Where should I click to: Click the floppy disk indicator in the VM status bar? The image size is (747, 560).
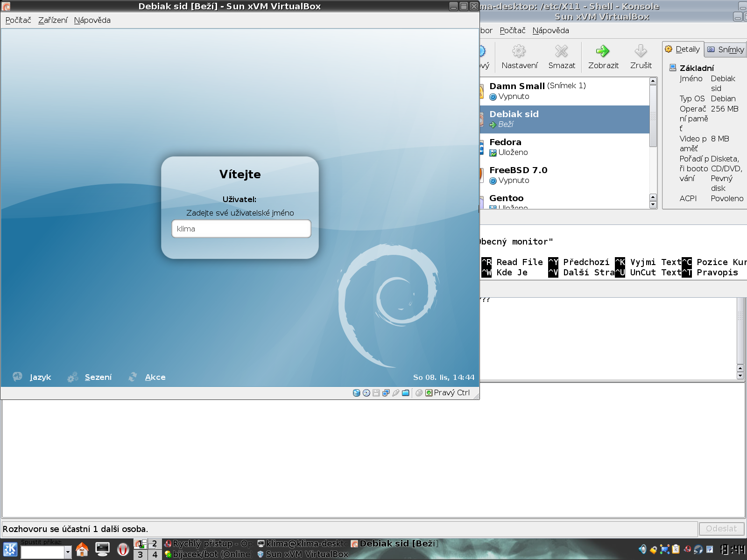(x=376, y=393)
